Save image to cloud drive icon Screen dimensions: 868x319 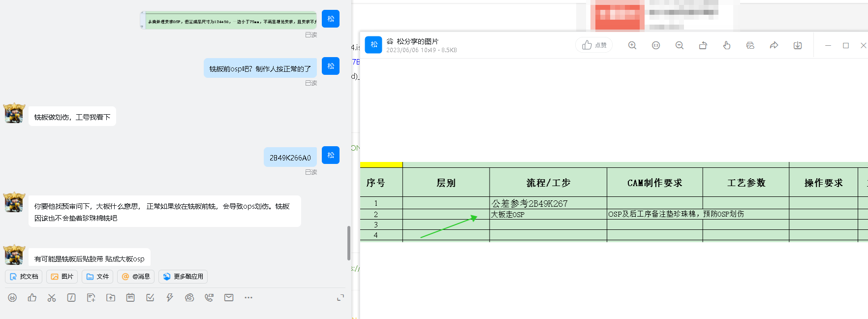[750, 45]
